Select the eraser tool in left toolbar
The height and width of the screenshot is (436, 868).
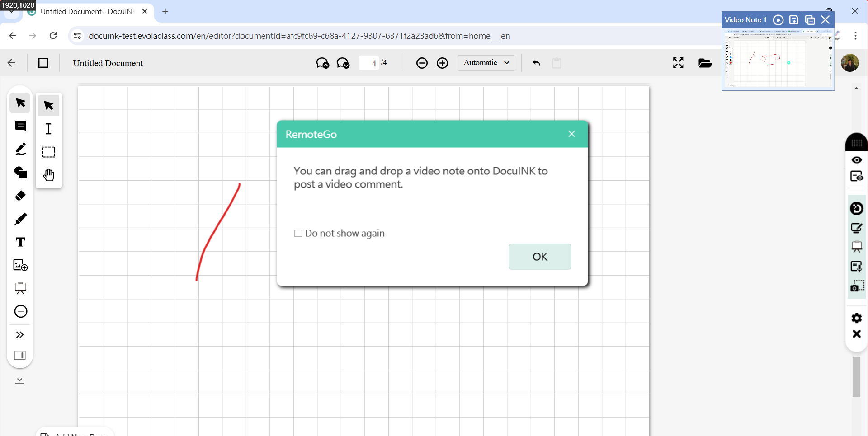tap(20, 196)
